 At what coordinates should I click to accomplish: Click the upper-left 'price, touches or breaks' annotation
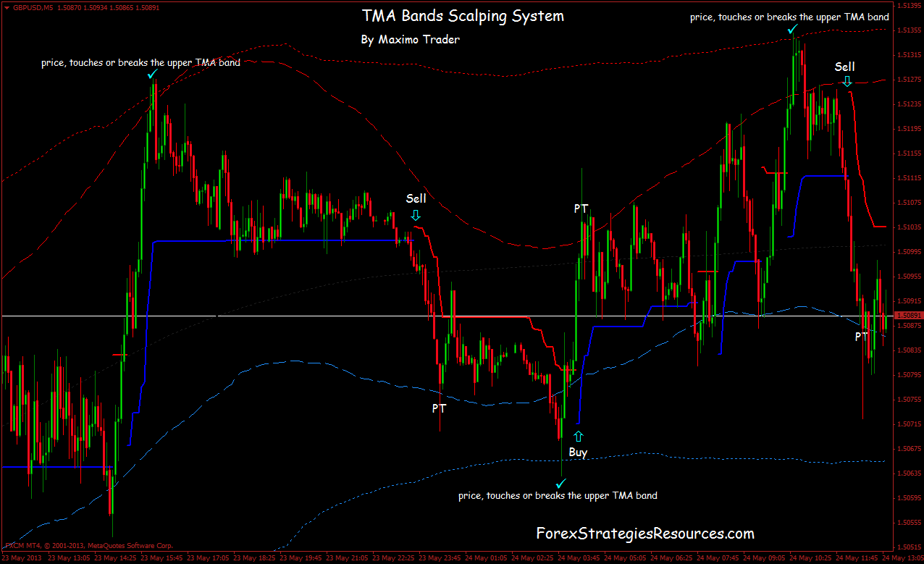point(140,63)
